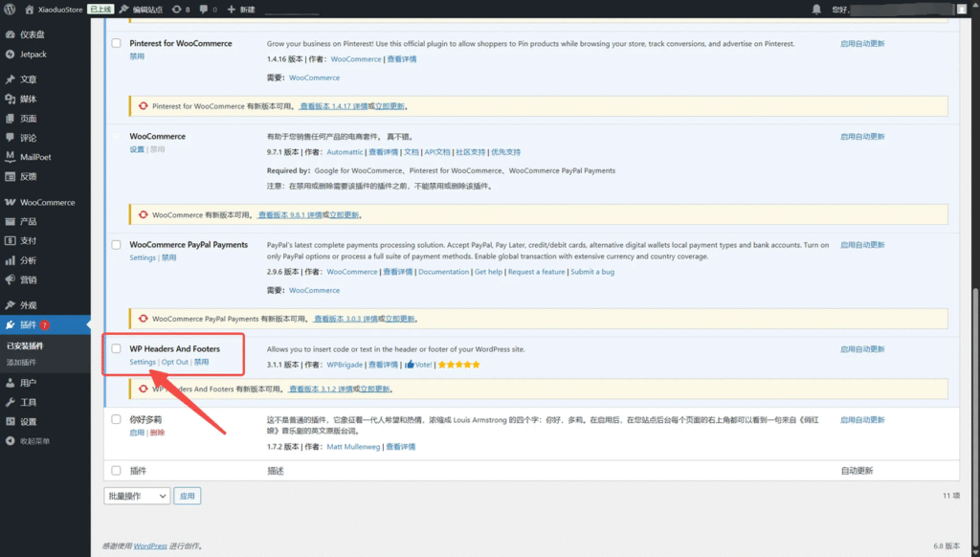Viewport: 980px width, 557px height.
Task: Tick the 你好多莉 plugin checkbox
Action: tap(116, 419)
